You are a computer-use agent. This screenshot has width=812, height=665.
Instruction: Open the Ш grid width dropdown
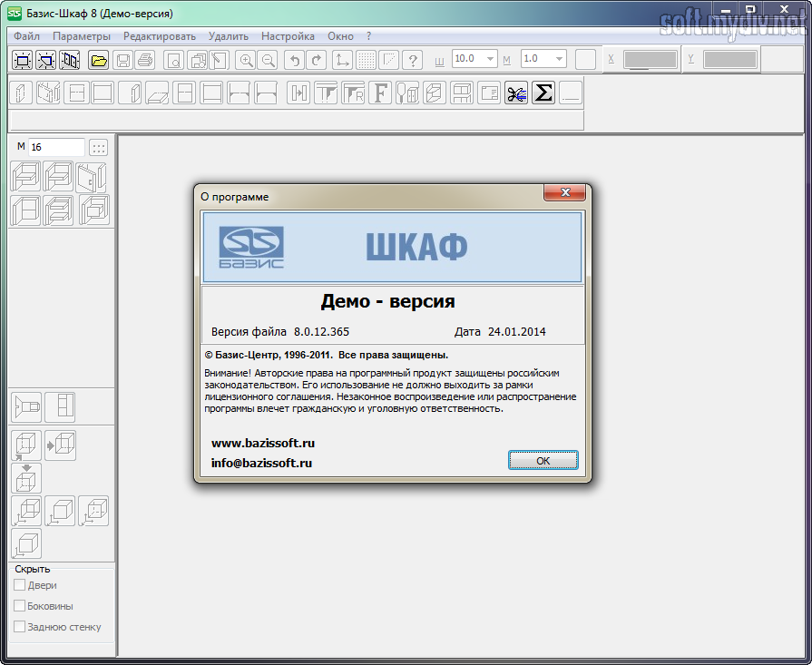pyautogui.click(x=490, y=59)
